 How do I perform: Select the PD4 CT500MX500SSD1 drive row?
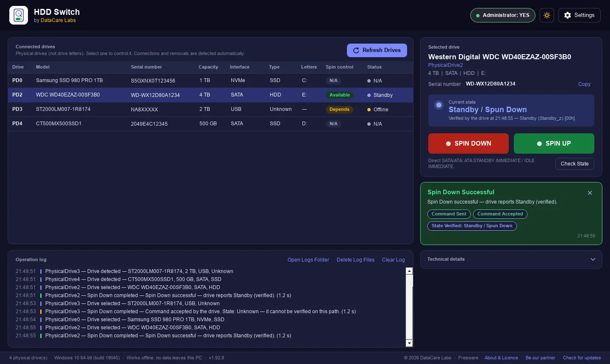(x=211, y=124)
